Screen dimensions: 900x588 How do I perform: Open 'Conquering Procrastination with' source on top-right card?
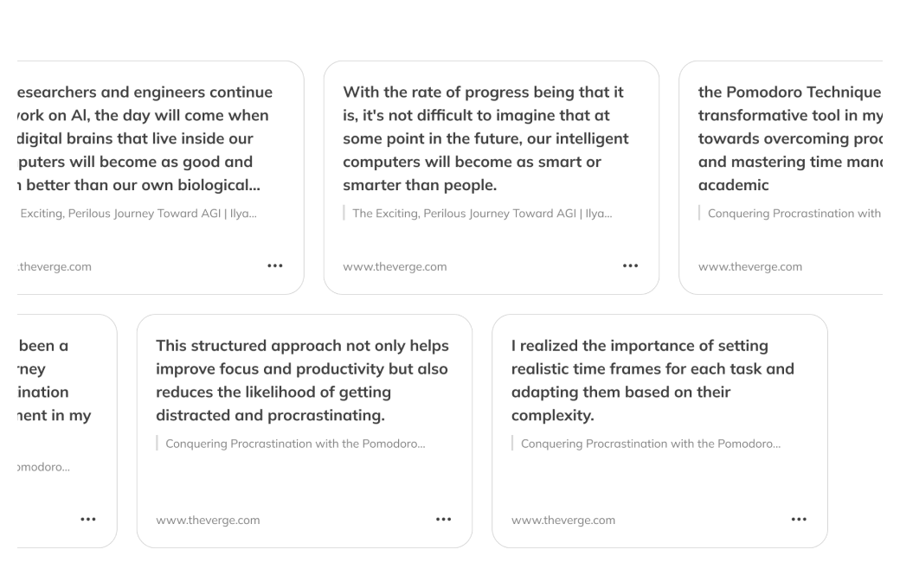(793, 213)
